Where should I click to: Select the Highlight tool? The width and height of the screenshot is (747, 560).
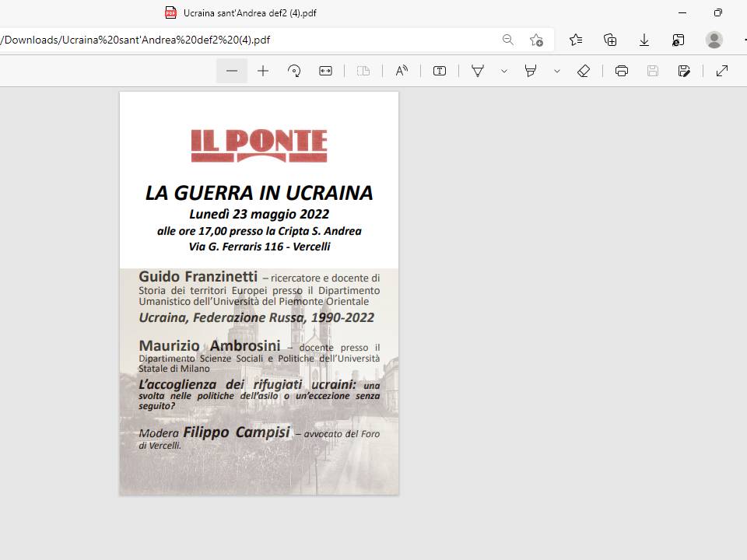point(531,71)
